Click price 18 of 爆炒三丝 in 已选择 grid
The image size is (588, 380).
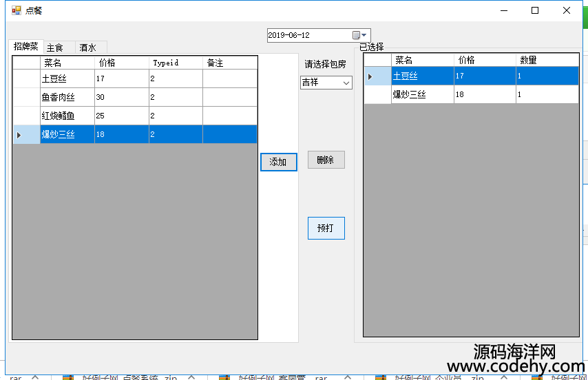pos(485,94)
